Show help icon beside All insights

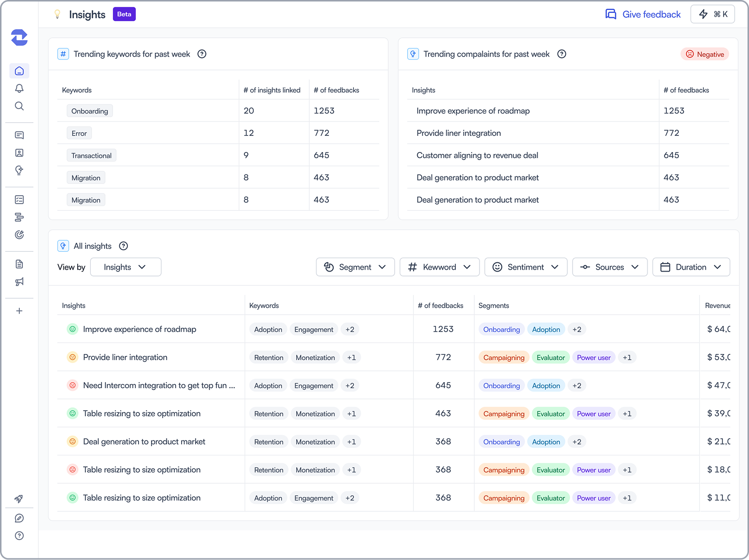tap(123, 246)
